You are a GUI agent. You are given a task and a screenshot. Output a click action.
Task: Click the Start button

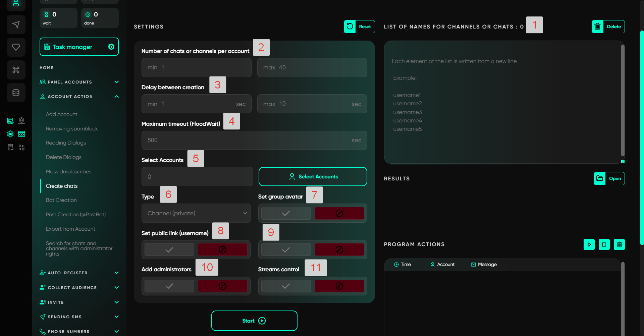254,321
